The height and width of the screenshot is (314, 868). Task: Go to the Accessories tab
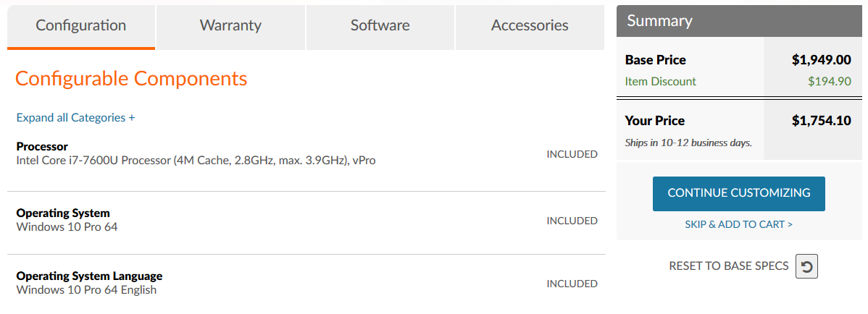click(x=530, y=27)
